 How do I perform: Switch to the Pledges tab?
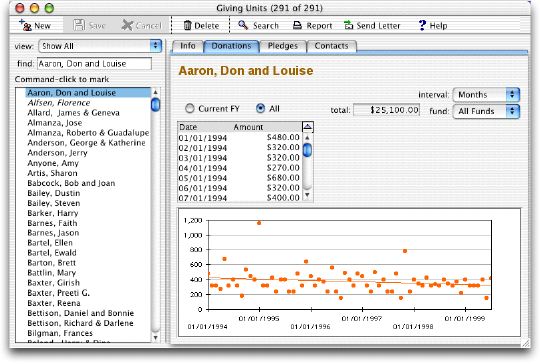pyautogui.click(x=283, y=46)
